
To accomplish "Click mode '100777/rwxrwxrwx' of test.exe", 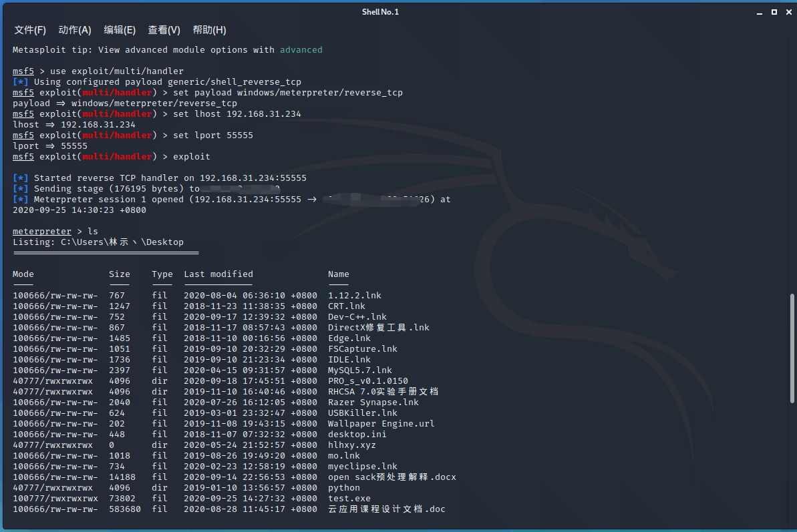I will point(55,497).
